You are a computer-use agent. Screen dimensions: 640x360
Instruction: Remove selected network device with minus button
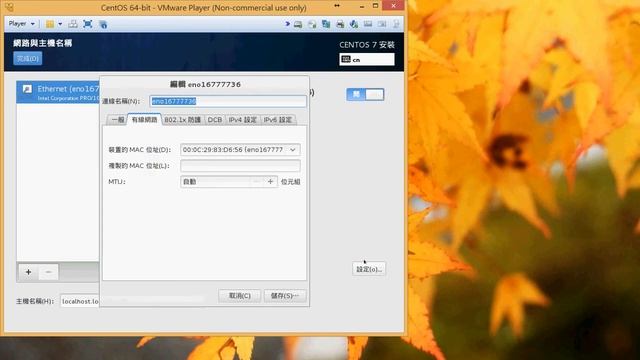coord(48,272)
